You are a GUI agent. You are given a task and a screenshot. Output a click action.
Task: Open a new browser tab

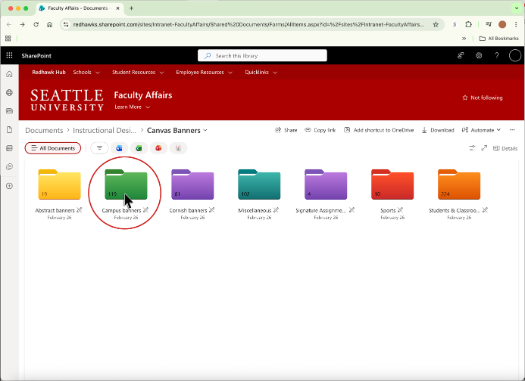click(131, 8)
